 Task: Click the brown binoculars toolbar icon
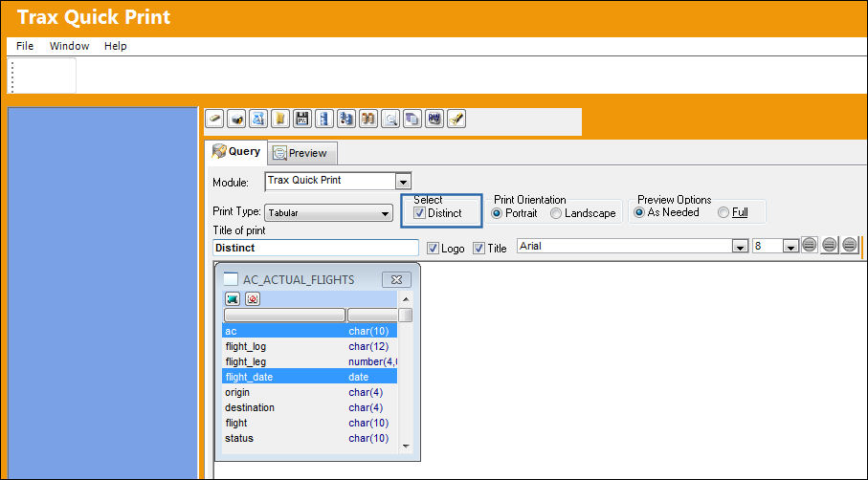tap(368, 119)
